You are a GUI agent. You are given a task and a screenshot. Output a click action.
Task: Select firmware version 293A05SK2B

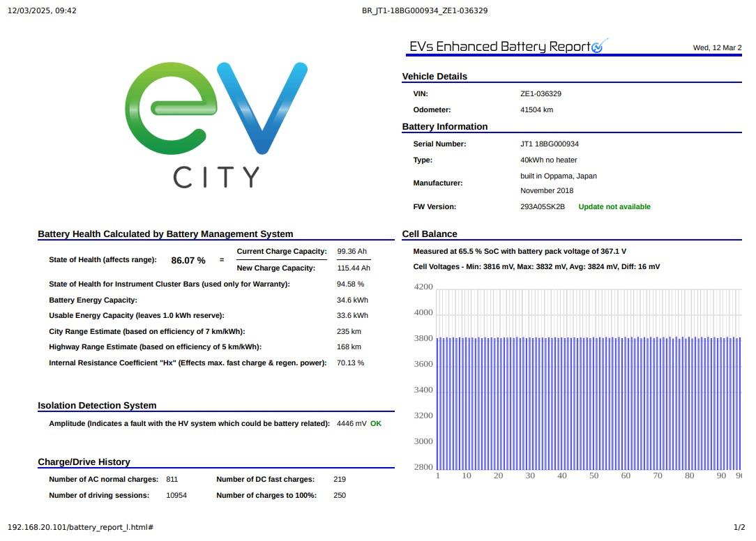pyautogui.click(x=543, y=206)
